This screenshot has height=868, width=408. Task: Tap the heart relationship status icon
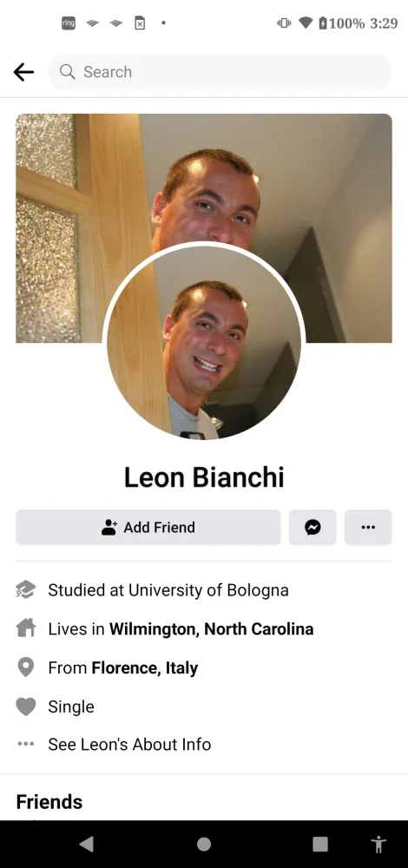tap(25, 707)
